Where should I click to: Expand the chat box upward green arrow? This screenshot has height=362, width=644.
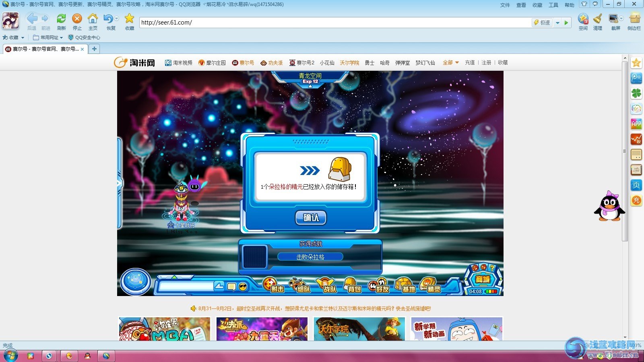(174, 277)
